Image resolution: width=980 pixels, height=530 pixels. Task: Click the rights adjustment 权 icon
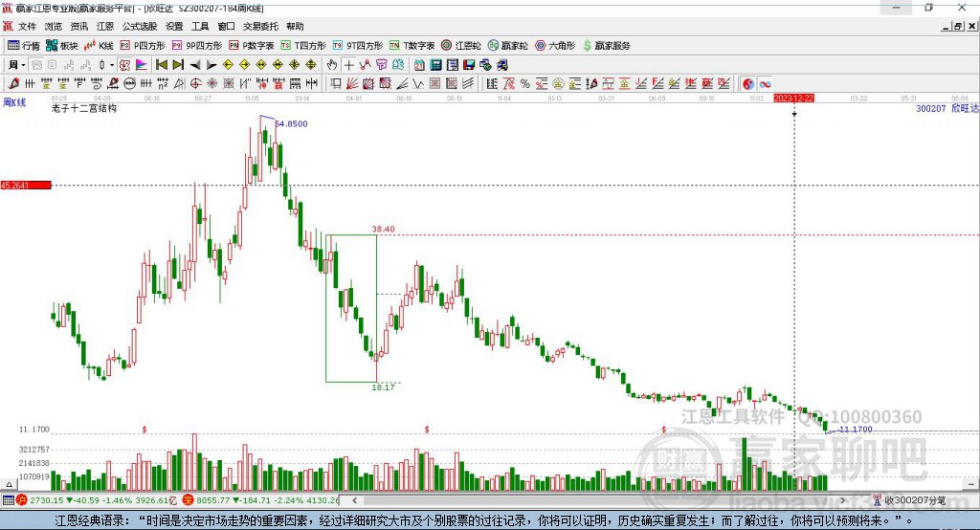(125, 65)
